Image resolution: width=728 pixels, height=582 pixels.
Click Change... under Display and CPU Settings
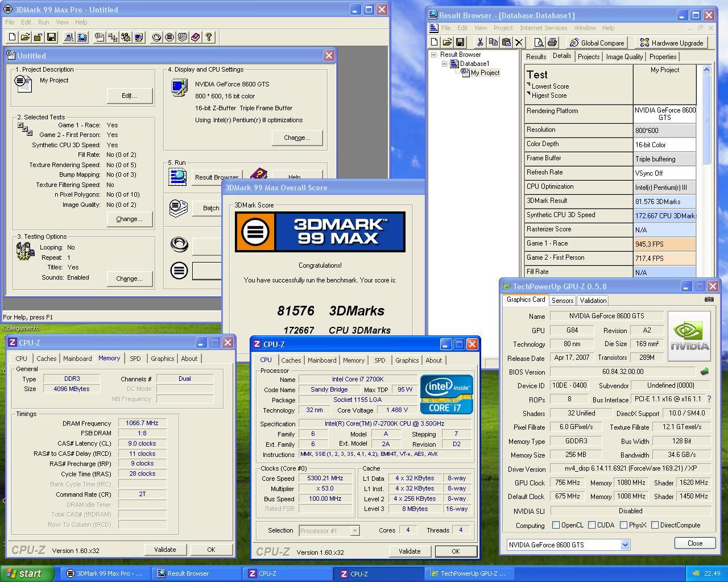coord(297,138)
